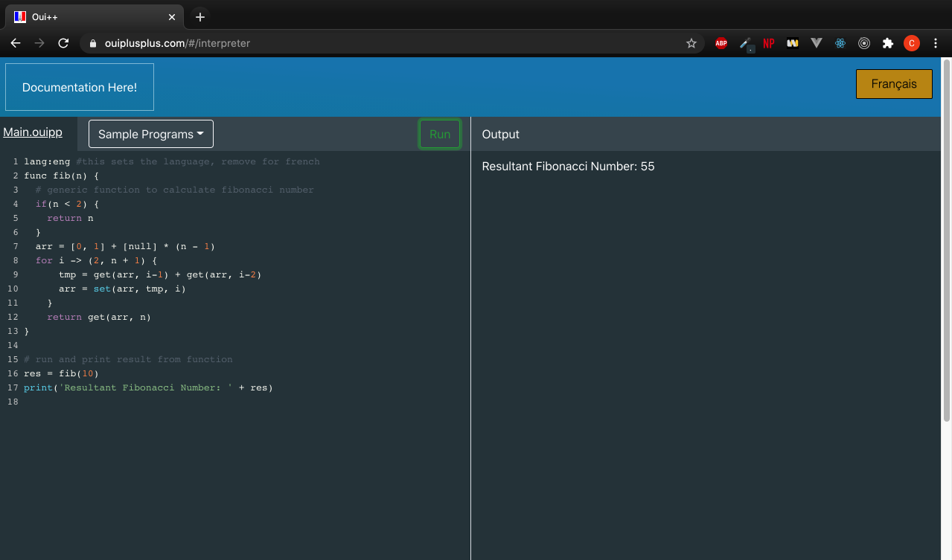Open the NP red extension icon
952x560 pixels.
tap(768, 43)
